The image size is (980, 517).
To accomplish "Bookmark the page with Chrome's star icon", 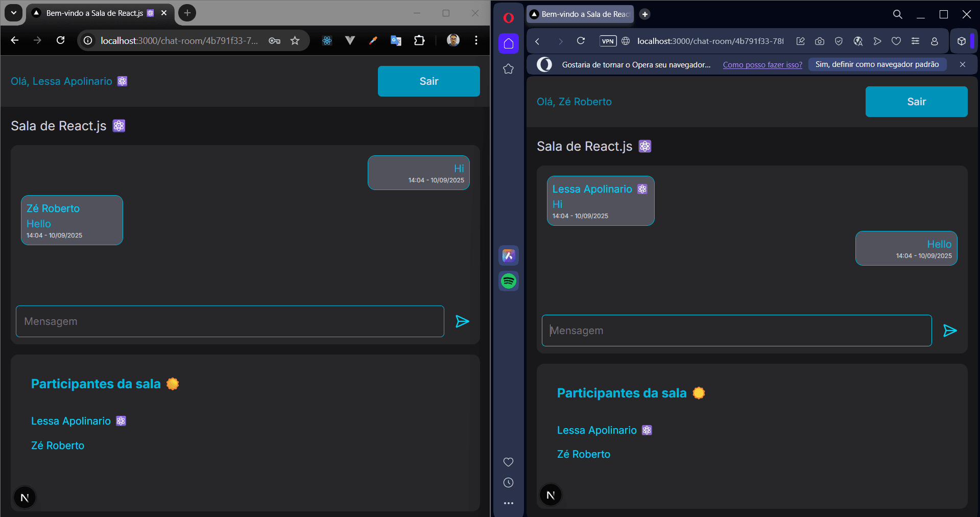I will [x=295, y=40].
